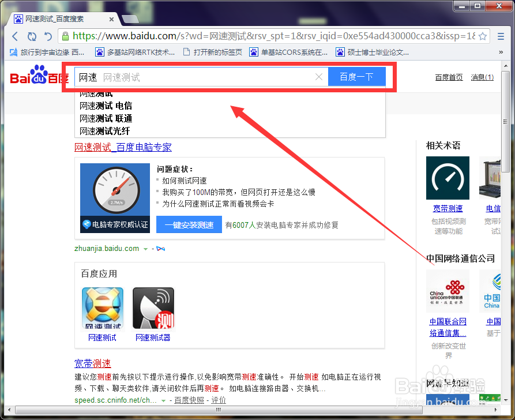Click horizontal scrollbar right arrow

tap(496, 410)
